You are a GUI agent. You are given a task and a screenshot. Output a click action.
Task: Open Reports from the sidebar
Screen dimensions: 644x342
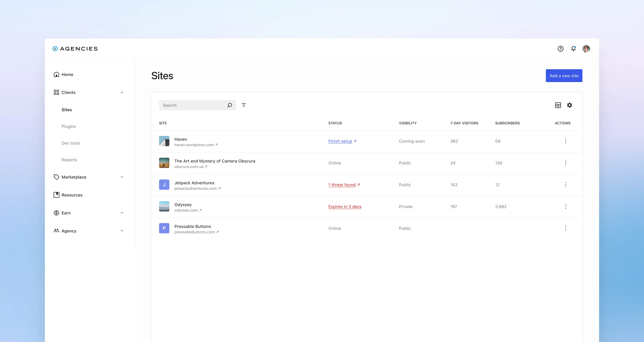point(69,160)
